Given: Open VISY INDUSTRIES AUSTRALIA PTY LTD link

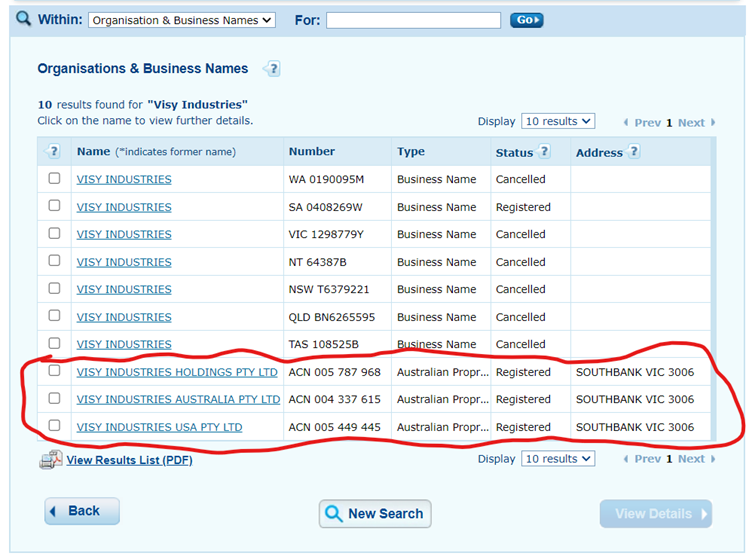Looking at the screenshot, I should click(178, 399).
